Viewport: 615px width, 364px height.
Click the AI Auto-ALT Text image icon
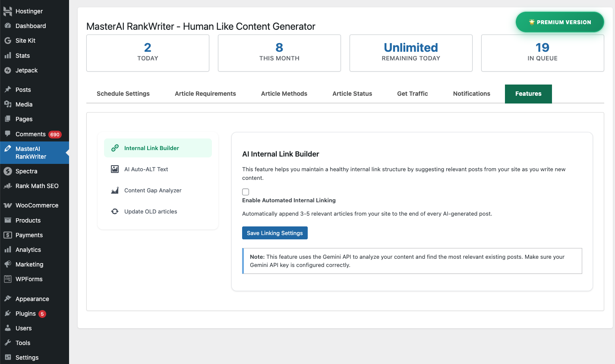coord(115,169)
